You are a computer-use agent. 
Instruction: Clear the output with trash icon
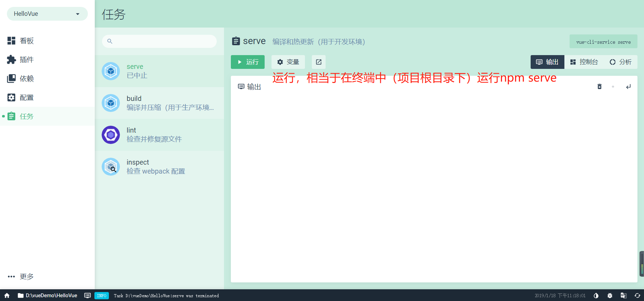pyautogui.click(x=600, y=86)
